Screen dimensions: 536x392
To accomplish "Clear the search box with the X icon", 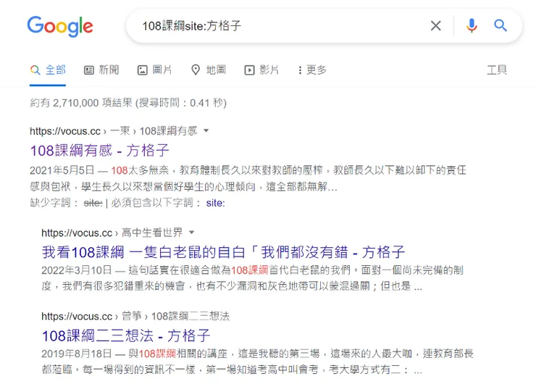I will pos(435,25).
